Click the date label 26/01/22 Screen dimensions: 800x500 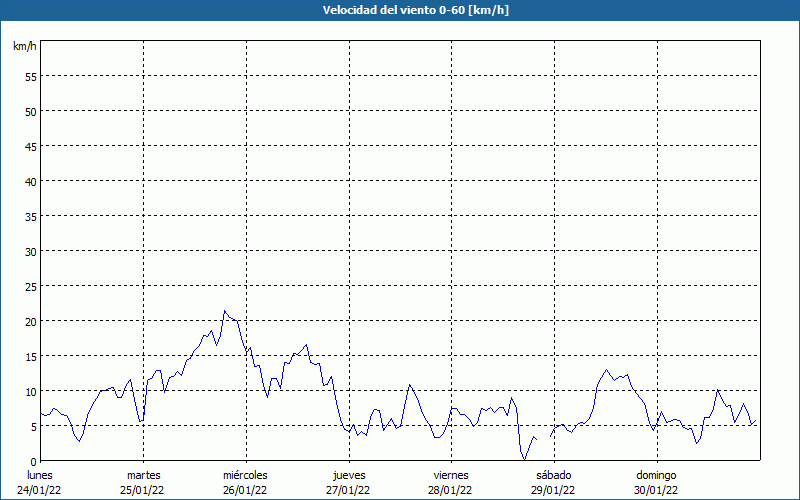click(245, 490)
